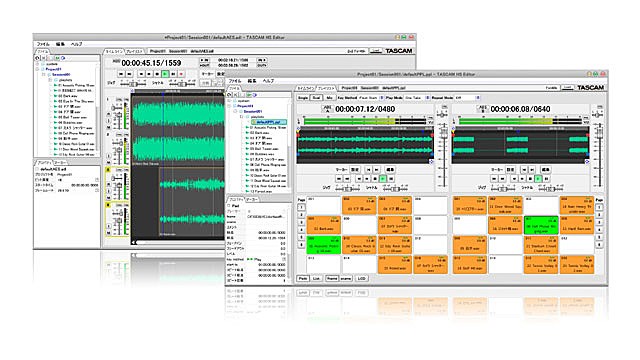640x360 pixels.
Task: Select the Dual view mode button
Action: (316, 98)
